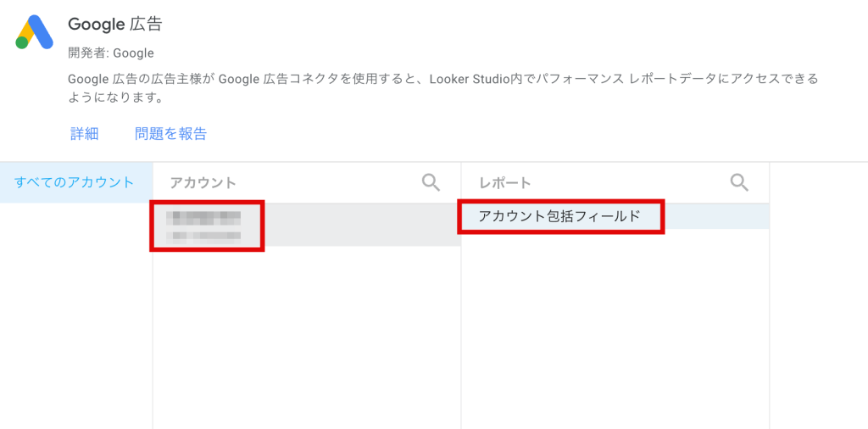Click the レポート column header
868x429 pixels.
(504, 182)
